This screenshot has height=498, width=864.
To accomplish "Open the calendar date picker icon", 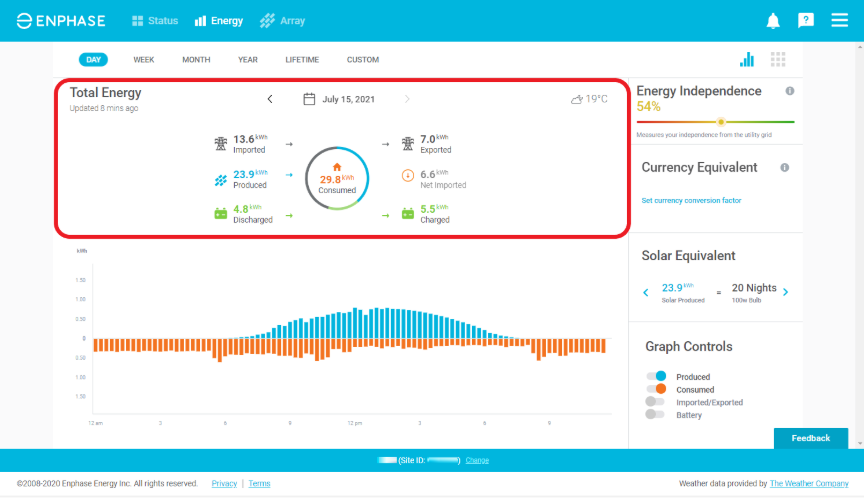I will pyautogui.click(x=309, y=99).
